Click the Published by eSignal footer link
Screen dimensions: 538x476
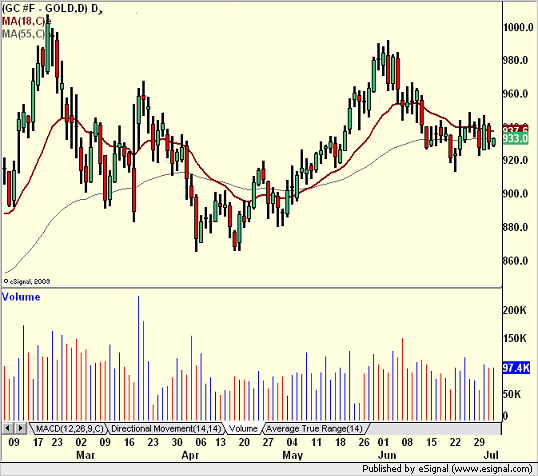coord(447,469)
